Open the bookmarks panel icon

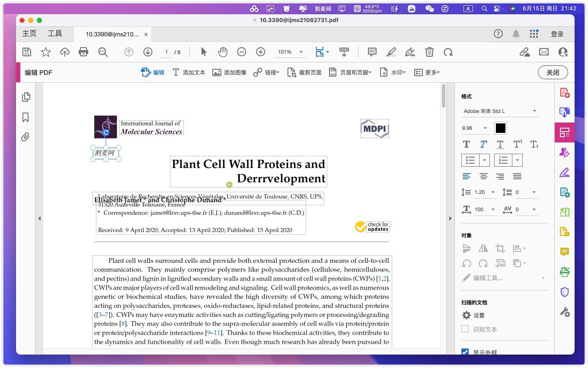[x=26, y=117]
